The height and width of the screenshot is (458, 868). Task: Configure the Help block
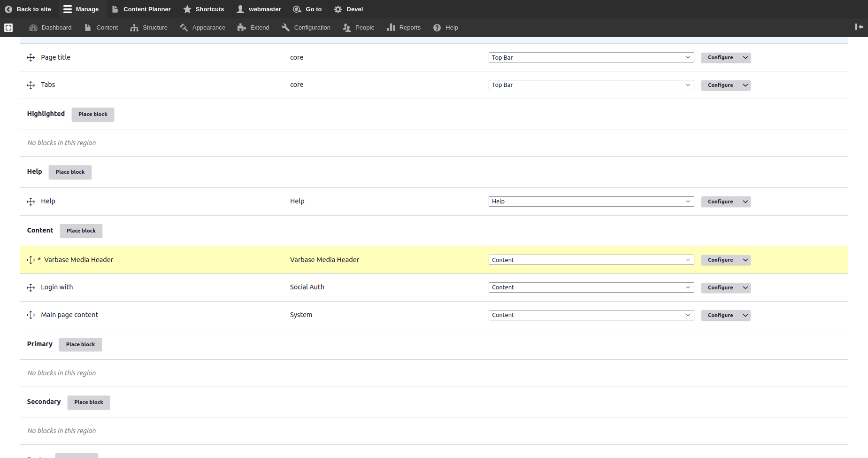[720, 202]
